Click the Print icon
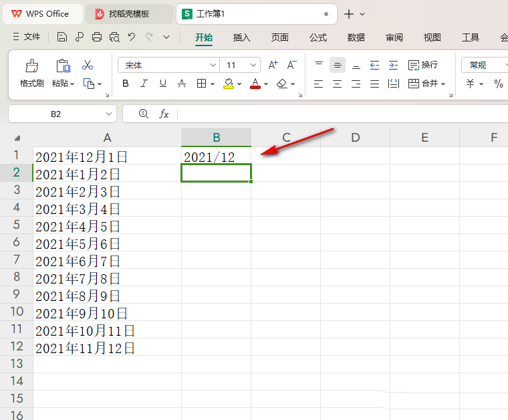The width and height of the screenshot is (508, 420). pos(96,37)
